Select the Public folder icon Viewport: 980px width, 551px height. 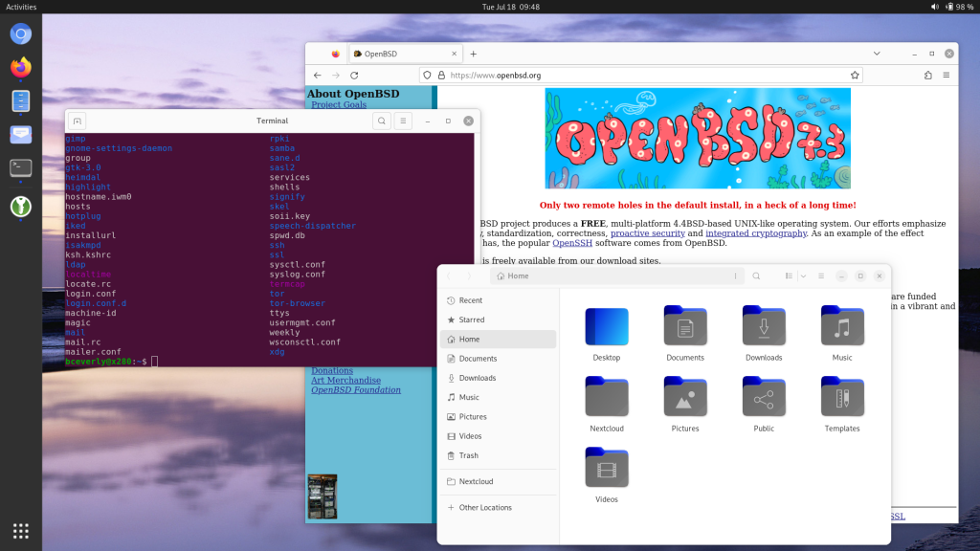click(764, 397)
